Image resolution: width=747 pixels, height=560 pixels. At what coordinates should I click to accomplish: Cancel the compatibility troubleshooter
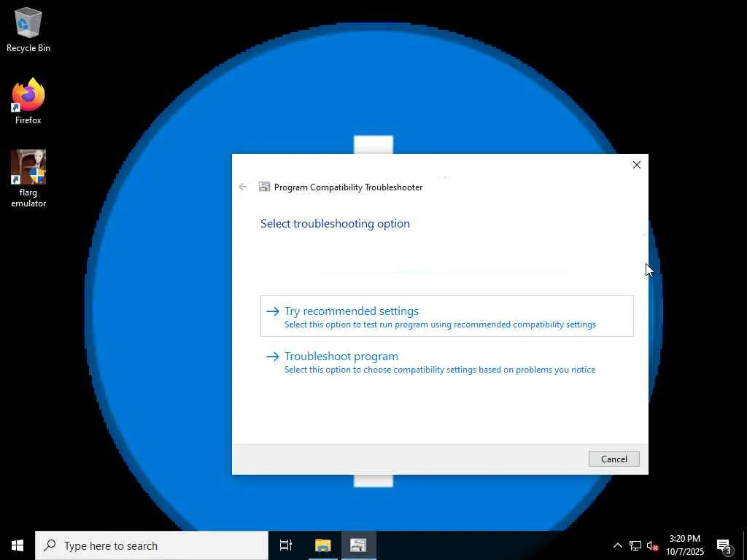[x=614, y=459]
